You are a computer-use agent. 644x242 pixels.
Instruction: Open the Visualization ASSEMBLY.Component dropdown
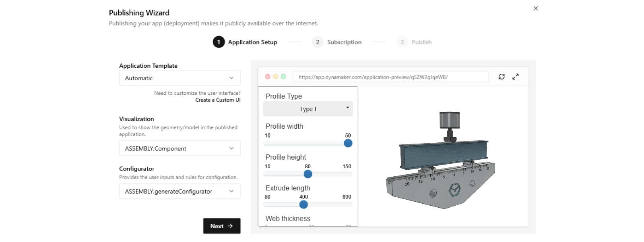[180, 148]
